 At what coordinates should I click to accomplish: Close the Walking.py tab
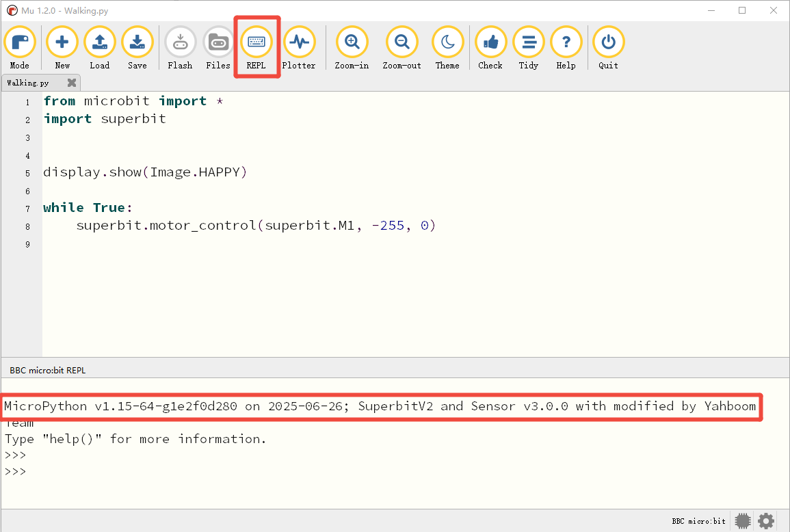(x=72, y=83)
